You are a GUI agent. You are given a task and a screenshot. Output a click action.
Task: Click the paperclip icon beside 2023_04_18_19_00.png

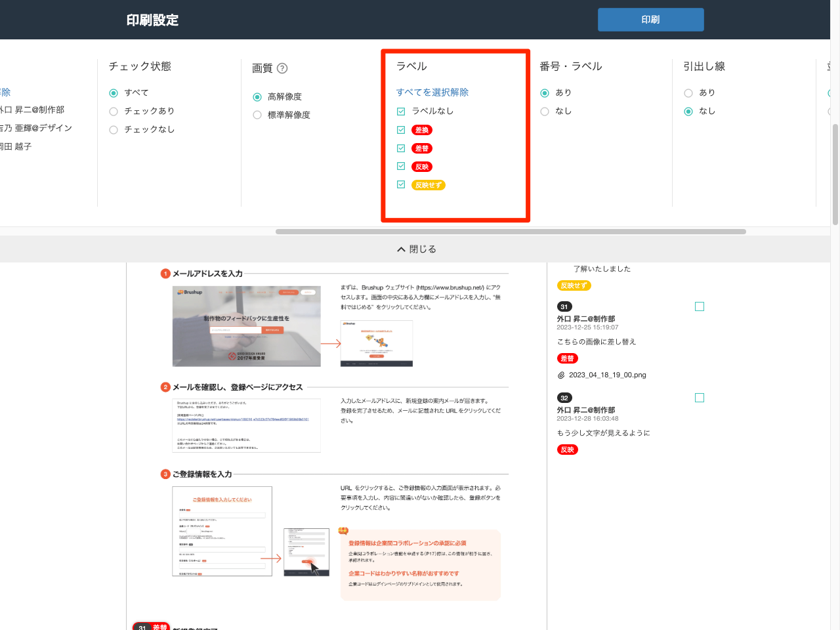[561, 375]
